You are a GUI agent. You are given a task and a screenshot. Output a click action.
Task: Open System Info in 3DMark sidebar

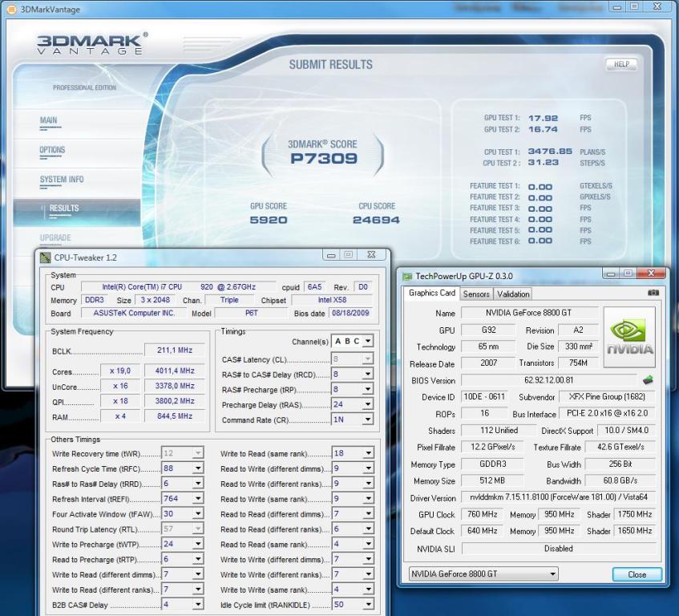(x=62, y=180)
